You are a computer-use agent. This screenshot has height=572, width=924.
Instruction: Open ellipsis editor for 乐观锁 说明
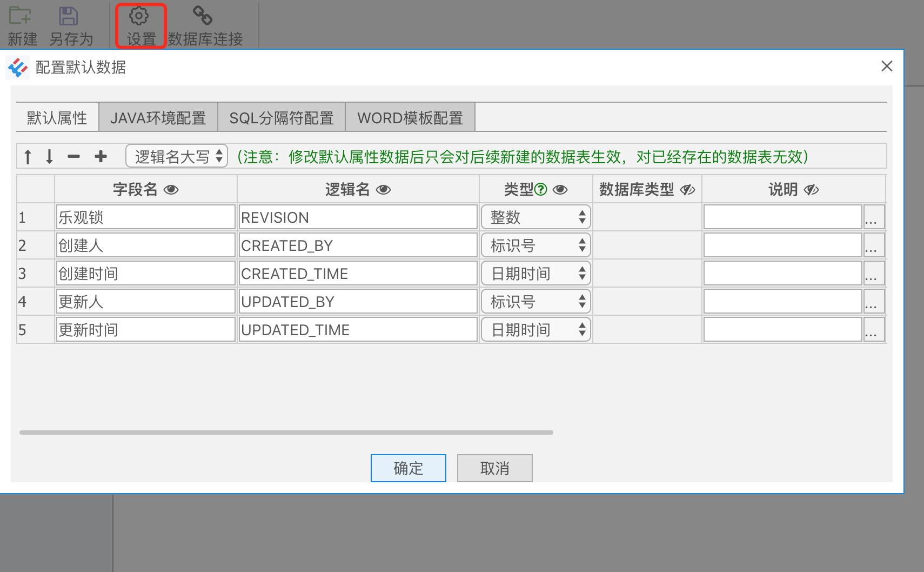click(874, 217)
